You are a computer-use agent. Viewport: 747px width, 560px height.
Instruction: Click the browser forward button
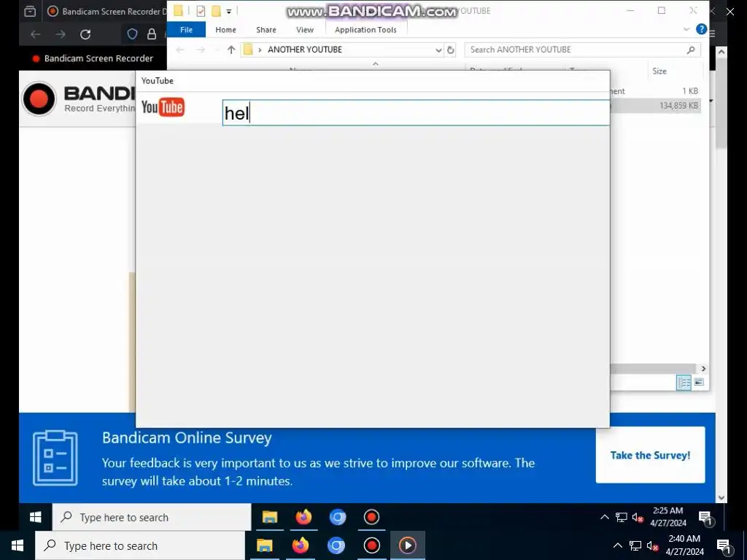click(60, 34)
